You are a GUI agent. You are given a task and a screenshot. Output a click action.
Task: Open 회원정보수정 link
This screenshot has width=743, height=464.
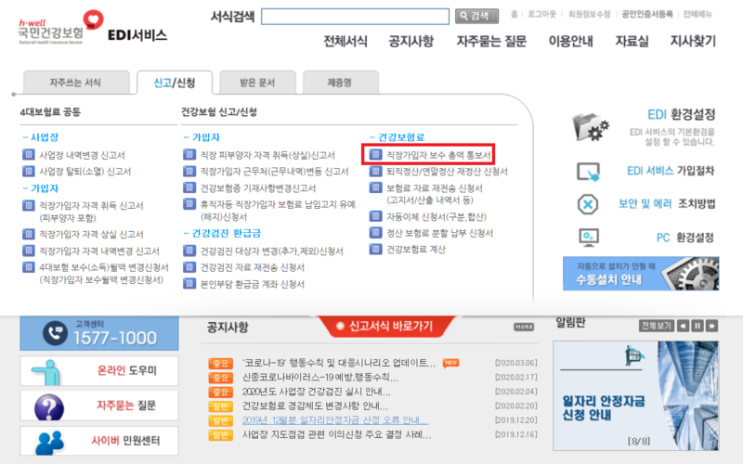[x=589, y=14]
